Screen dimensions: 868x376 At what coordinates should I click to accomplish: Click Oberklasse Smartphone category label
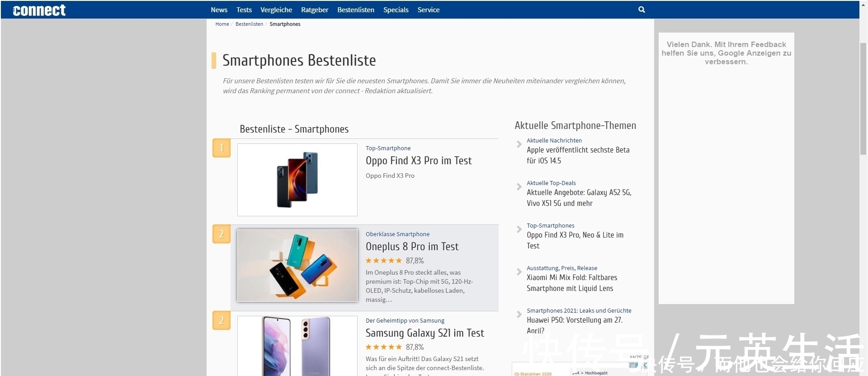coord(398,234)
